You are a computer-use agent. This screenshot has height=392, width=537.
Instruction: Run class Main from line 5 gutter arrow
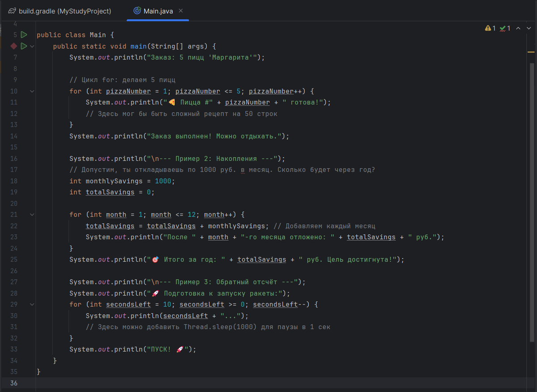click(x=24, y=34)
